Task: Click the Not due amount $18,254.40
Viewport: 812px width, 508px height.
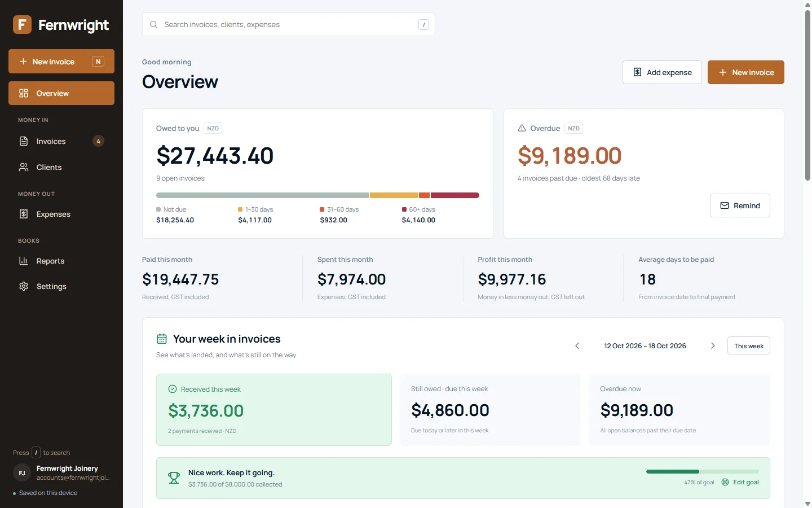Action: click(x=175, y=220)
